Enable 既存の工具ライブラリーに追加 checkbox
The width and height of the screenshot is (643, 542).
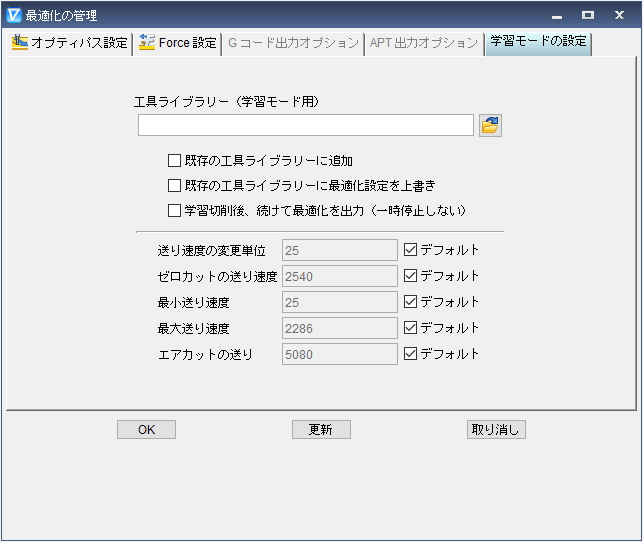(175, 160)
